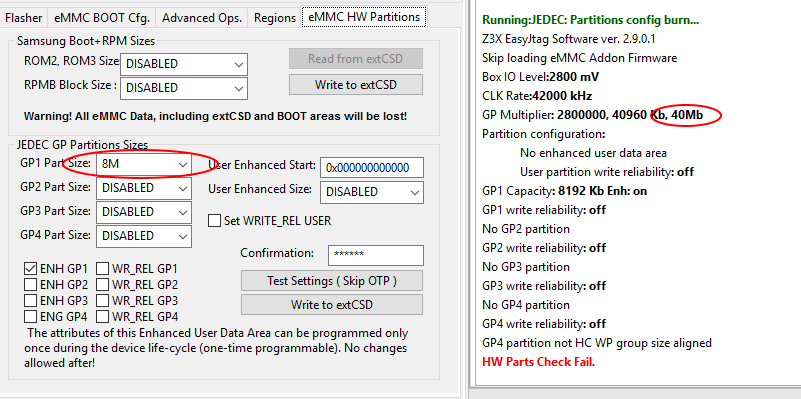Open the GP2 Part Size dropdown
This screenshot has width=801, height=399.
(x=144, y=188)
